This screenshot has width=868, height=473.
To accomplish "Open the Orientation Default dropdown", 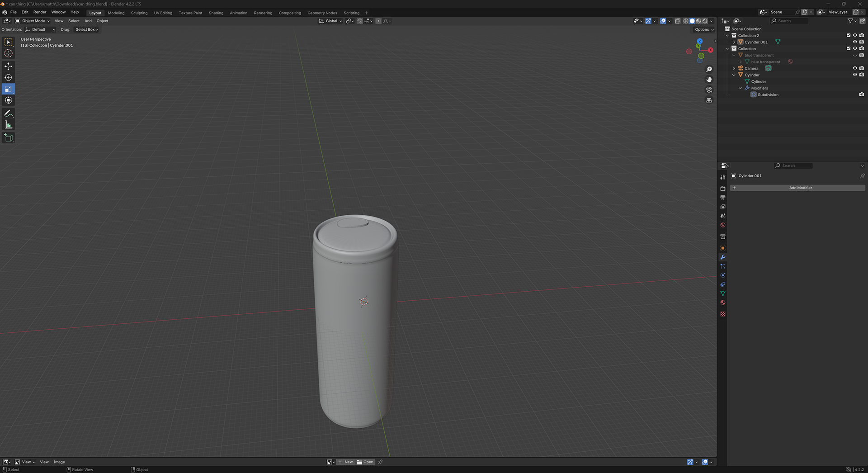I will point(40,29).
